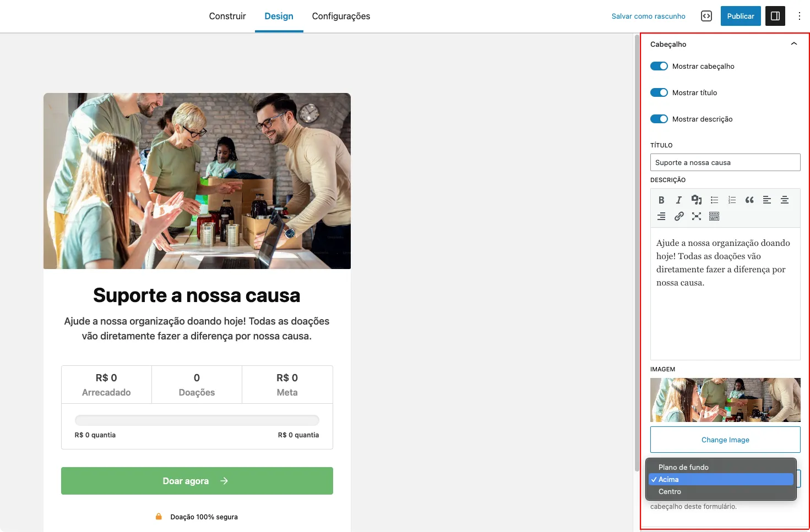Choose the Centro option in dropdown
The image size is (810, 532).
click(x=670, y=491)
